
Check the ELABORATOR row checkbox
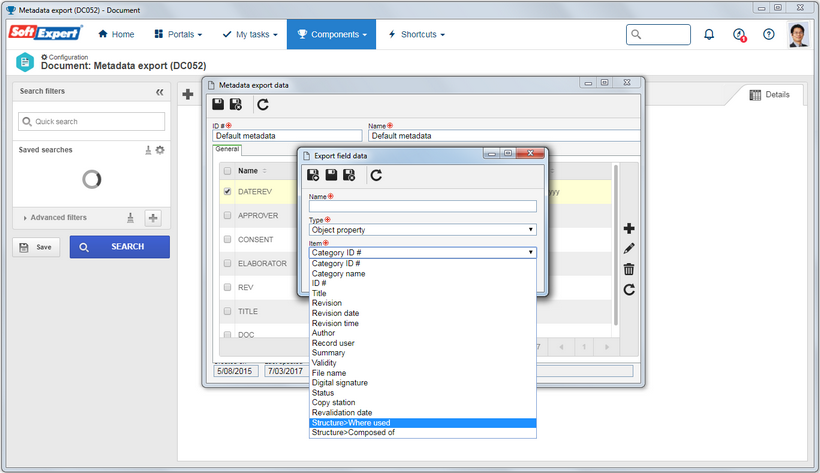click(227, 263)
